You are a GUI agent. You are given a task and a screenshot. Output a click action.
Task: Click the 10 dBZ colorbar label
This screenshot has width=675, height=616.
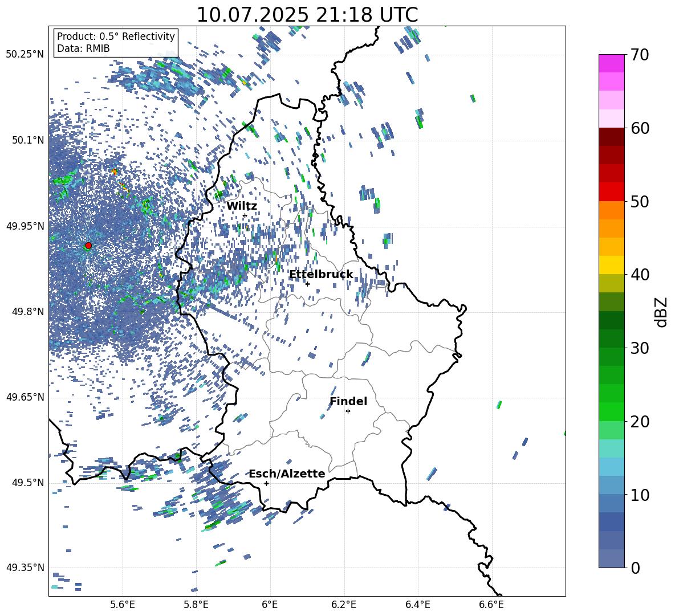640,495
